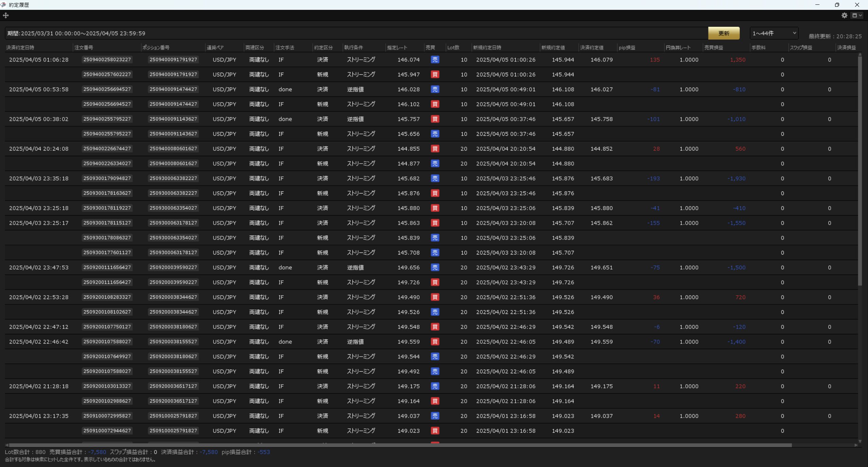Sort by the 決済約定日時 column header
The width and height of the screenshot is (868, 467).
click(x=20, y=48)
